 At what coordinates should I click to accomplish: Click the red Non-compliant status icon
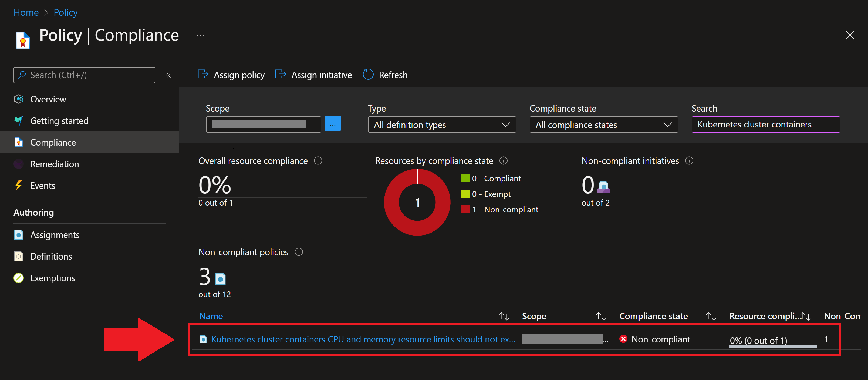pos(623,339)
